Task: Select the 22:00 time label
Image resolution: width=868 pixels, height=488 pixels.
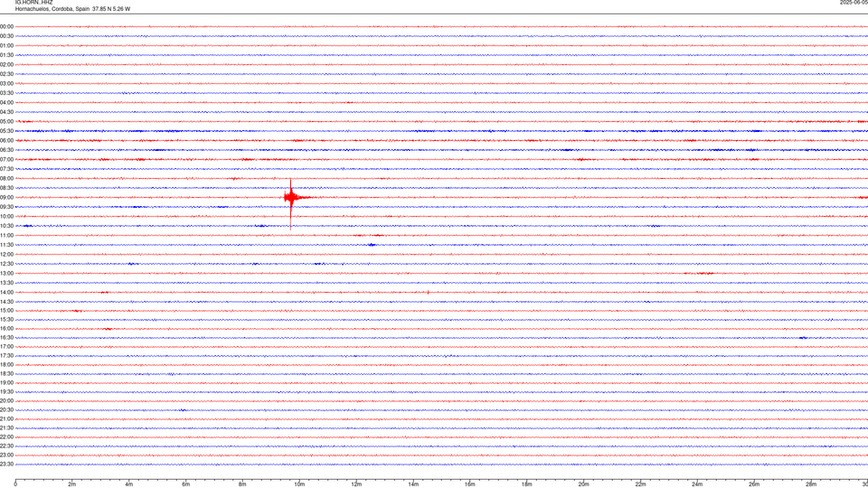Action: point(6,437)
